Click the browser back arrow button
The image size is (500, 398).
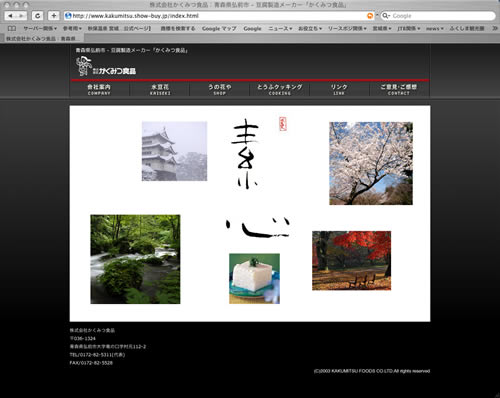pos(10,16)
